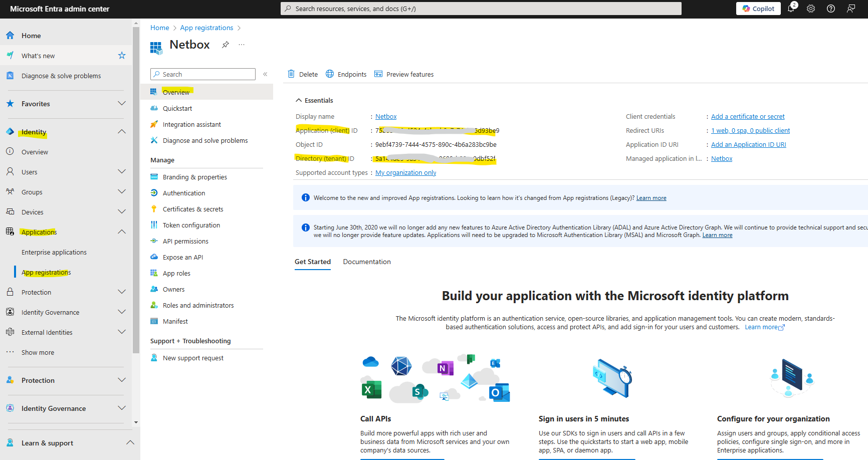Expand the Devices menu chevron
This screenshot has height=460, width=868.
point(122,211)
